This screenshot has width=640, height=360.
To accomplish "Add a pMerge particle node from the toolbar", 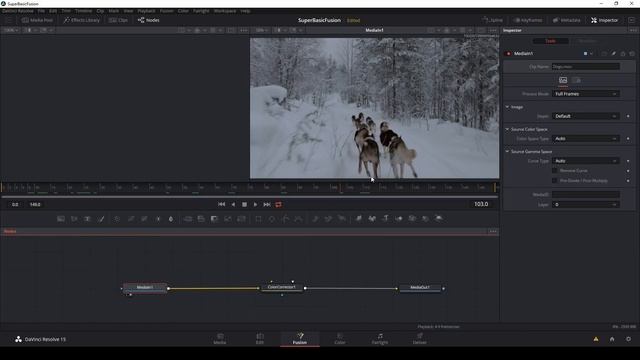I will 328,219.
